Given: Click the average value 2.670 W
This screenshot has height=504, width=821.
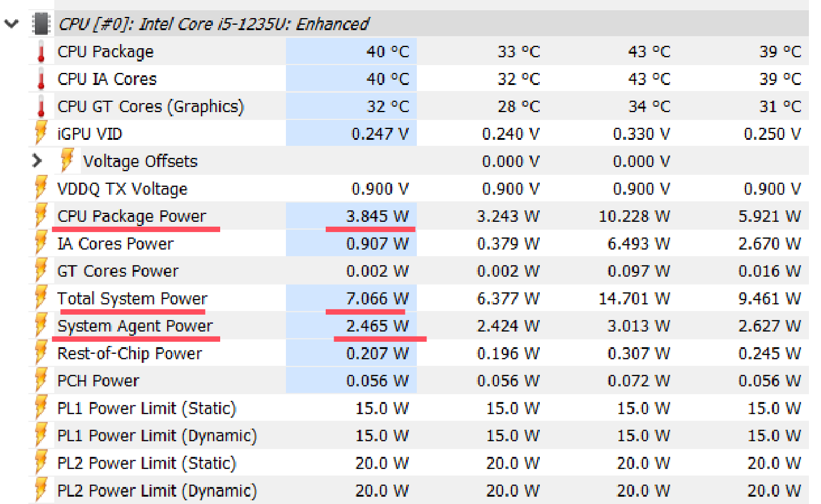Looking at the screenshot, I should click(x=770, y=244).
